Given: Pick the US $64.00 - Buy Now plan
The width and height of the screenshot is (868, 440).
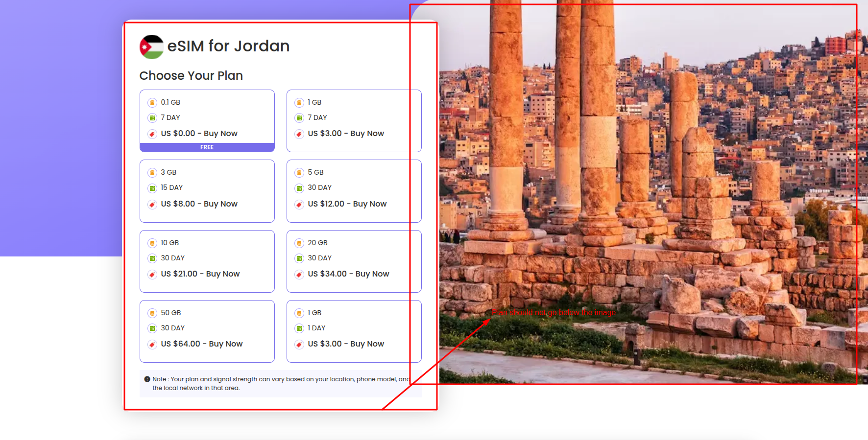Looking at the screenshot, I should pyautogui.click(x=201, y=344).
